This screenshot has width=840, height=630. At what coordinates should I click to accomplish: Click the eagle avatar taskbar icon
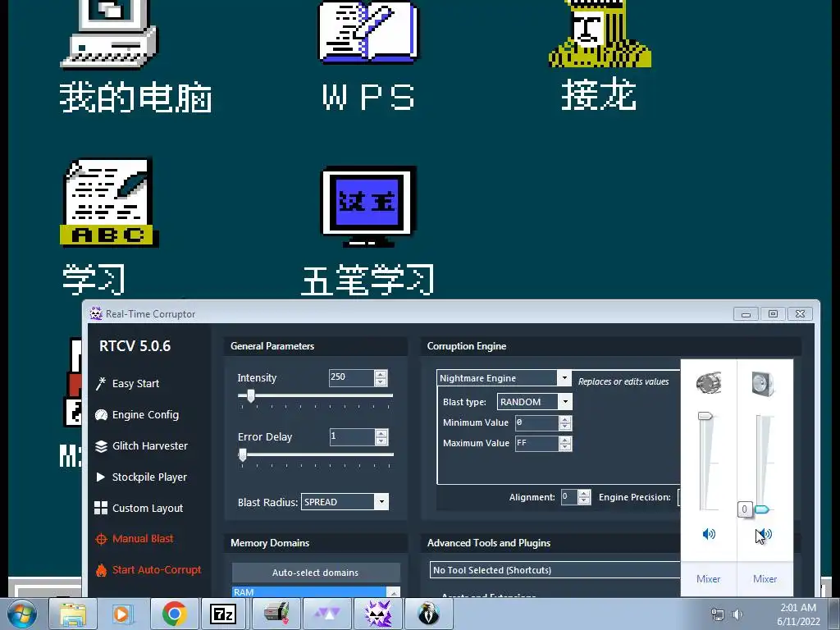[428, 614]
